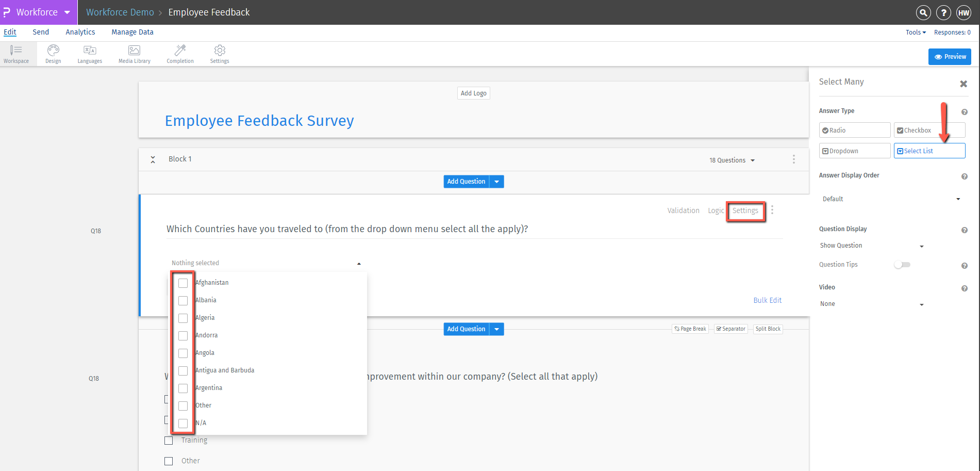The width and height of the screenshot is (980, 471).
Task: Open Completion settings
Action: coord(179,53)
